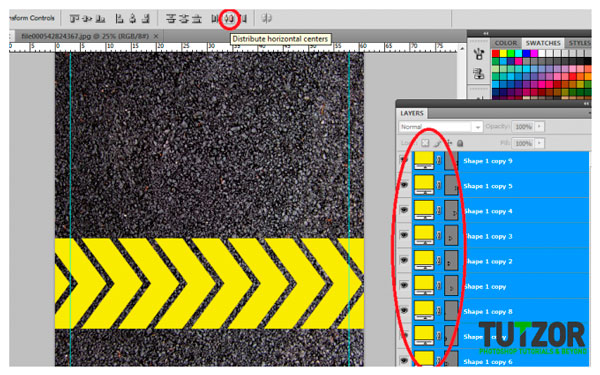Viewport: 600px width, 375px height.
Task: Hide the Shape 1 copy 3 layer
Action: [x=404, y=236]
